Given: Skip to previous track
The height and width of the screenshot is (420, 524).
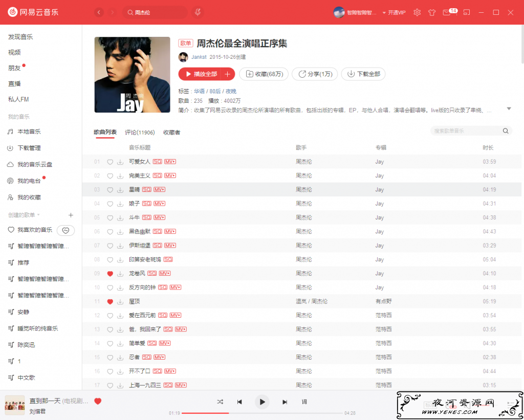Looking at the screenshot, I should pyautogui.click(x=239, y=402).
